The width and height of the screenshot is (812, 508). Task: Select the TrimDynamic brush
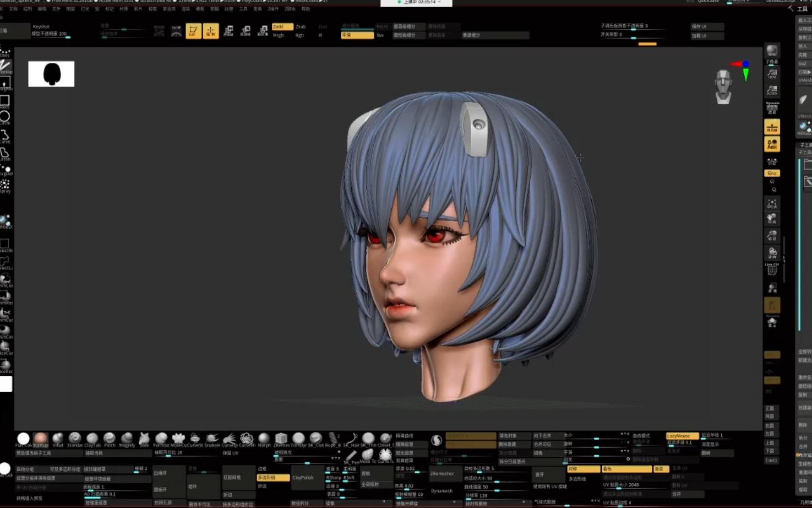click(x=298, y=440)
